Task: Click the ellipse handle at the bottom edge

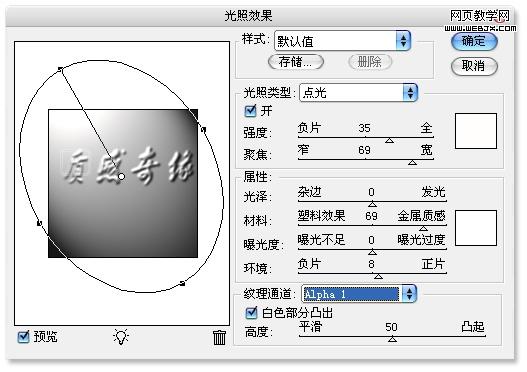Action: [x=183, y=284]
